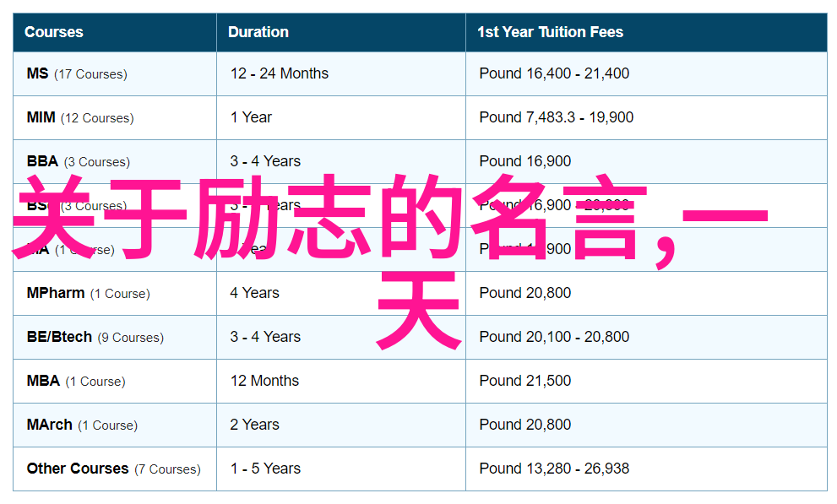The height and width of the screenshot is (504, 837).
Task: Select the "12 - 24 Months" duration cell
Action: (x=341, y=74)
